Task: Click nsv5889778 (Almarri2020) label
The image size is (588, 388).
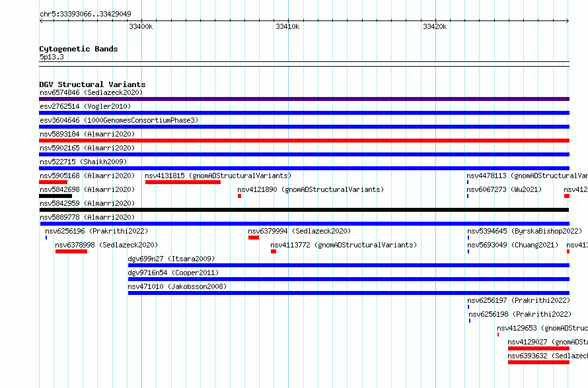Action: coord(87,217)
